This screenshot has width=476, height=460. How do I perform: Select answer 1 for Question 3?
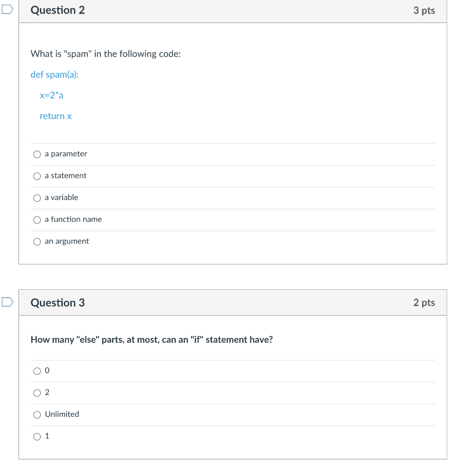pos(37,437)
